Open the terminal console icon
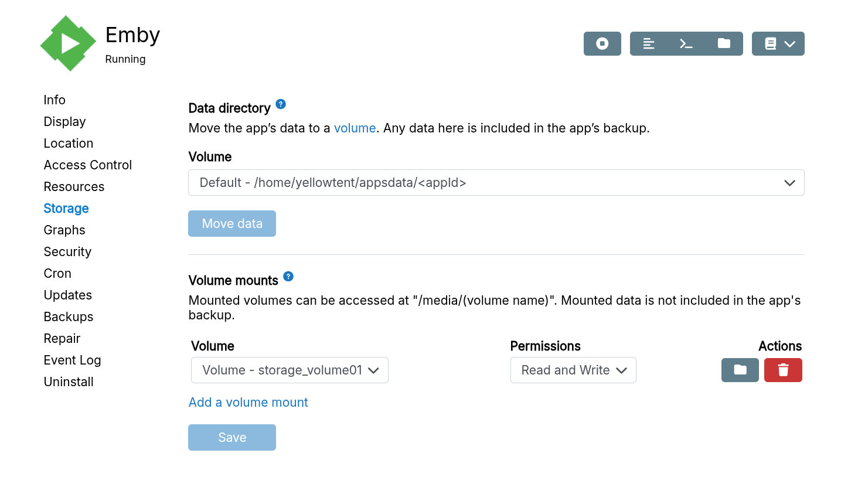Image resolution: width=841 pixels, height=504 pixels. [x=686, y=44]
